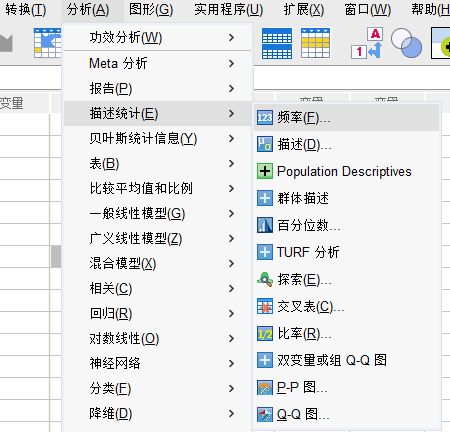Screen dimensions: 450x432
Task: Select the 频率(F) frequencies option
Action: pos(347,117)
